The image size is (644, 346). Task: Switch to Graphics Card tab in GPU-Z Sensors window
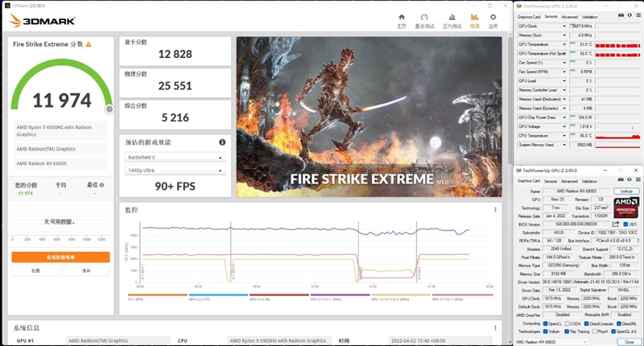pos(529,17)
